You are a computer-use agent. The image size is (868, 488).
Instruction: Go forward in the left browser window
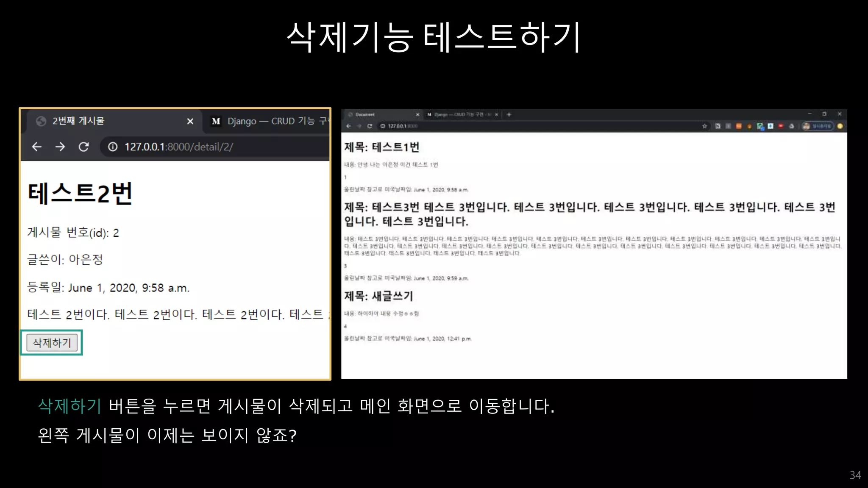pyautogui.click(x=60, y=147)
